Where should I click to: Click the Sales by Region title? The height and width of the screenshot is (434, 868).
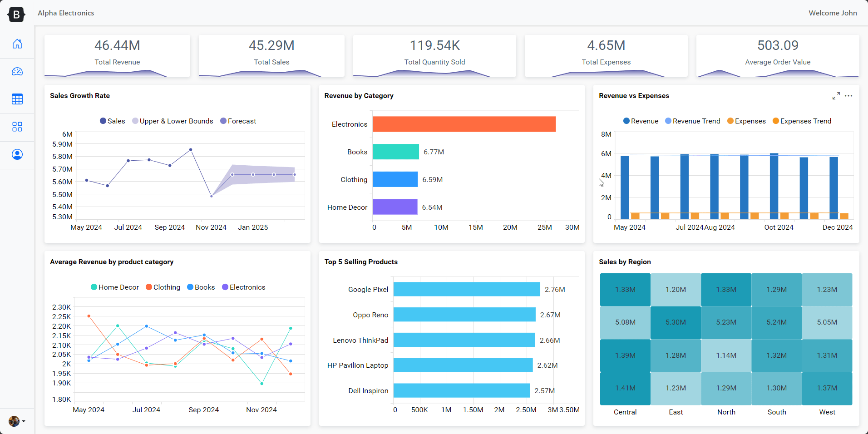[625, 262]
